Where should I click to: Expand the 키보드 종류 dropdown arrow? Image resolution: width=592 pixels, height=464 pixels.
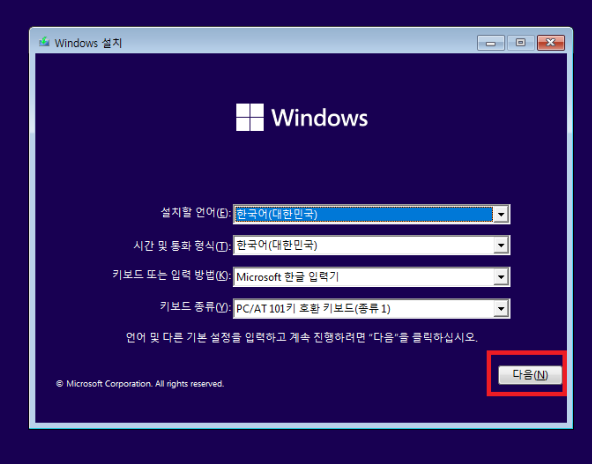pos(501,309)
